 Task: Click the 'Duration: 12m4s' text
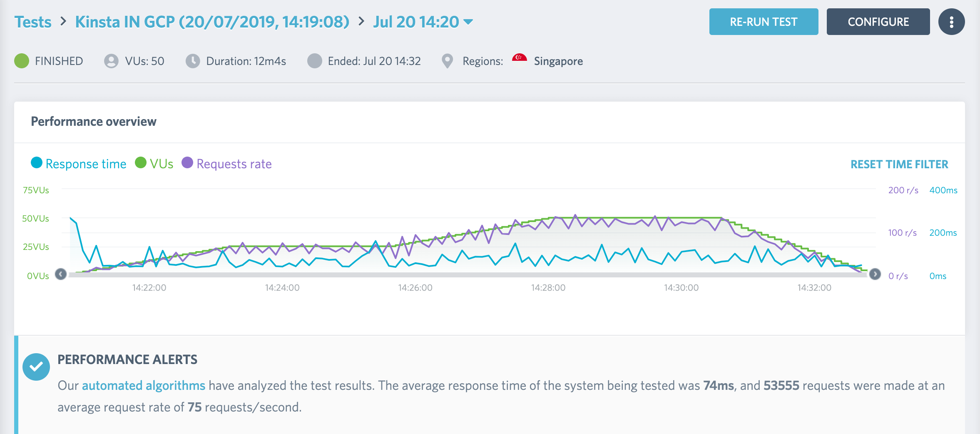(x=246, y=61)
